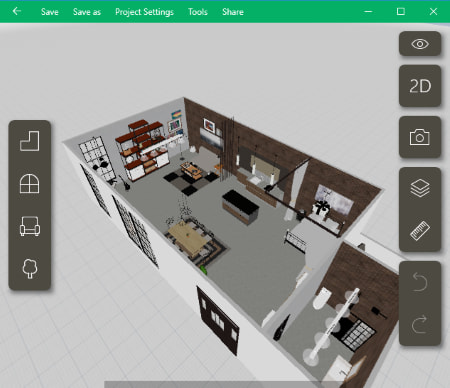Open the furniture catalog armchair icon
Viewport: 450px width, 388px height.
click(30, 226)
